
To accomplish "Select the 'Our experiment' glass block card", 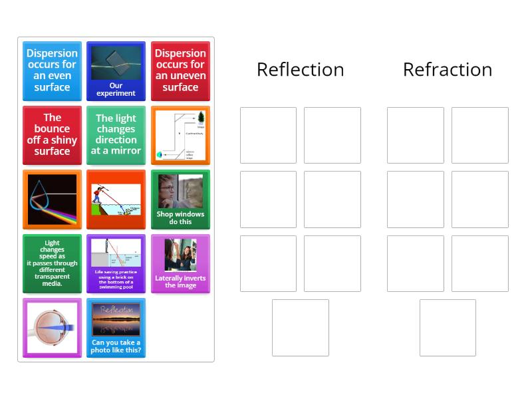I will (x=116, y=71).
